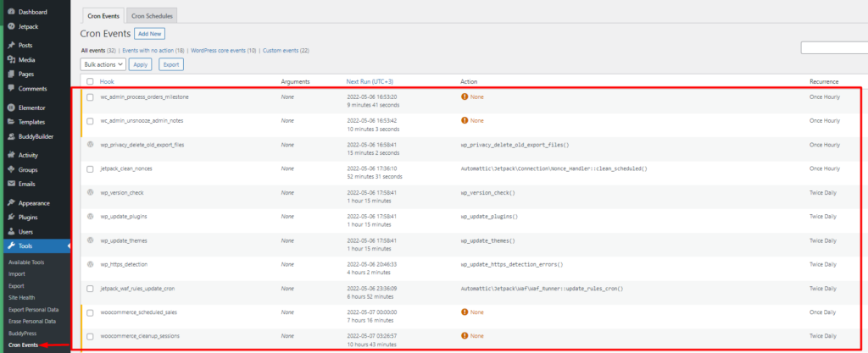
Task: Check the jetpack_clean_nonces row checkbox
Action: (x=90, y=168)
